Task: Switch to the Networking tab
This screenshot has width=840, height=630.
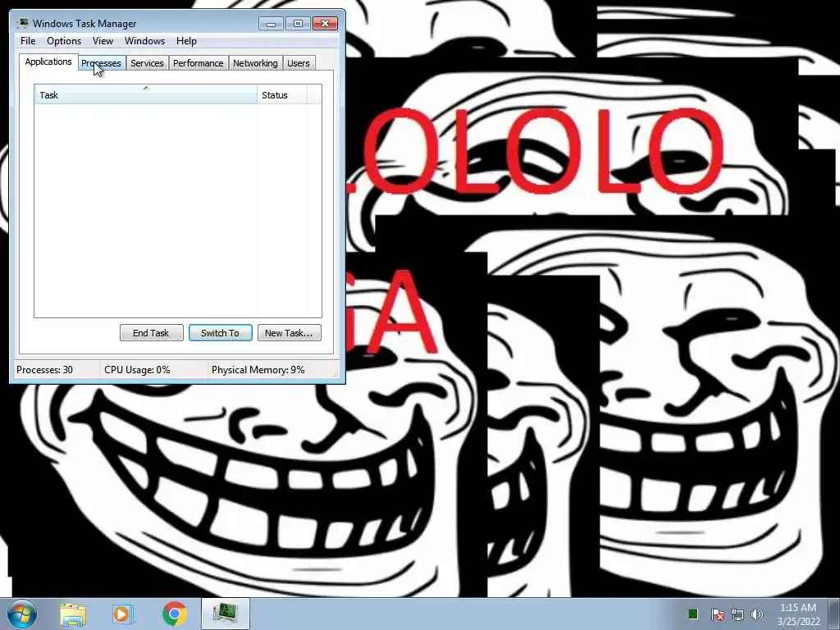Action: 256,63
